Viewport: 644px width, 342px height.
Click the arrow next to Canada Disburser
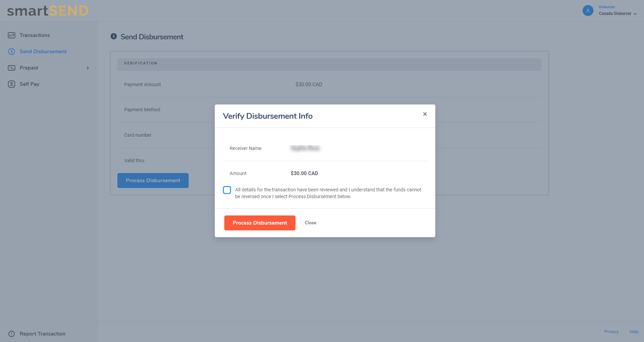(x=635, y=14)
